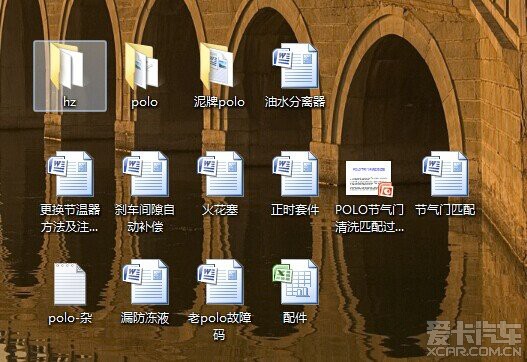Click the polo-杂 file name label

point(70,318)
